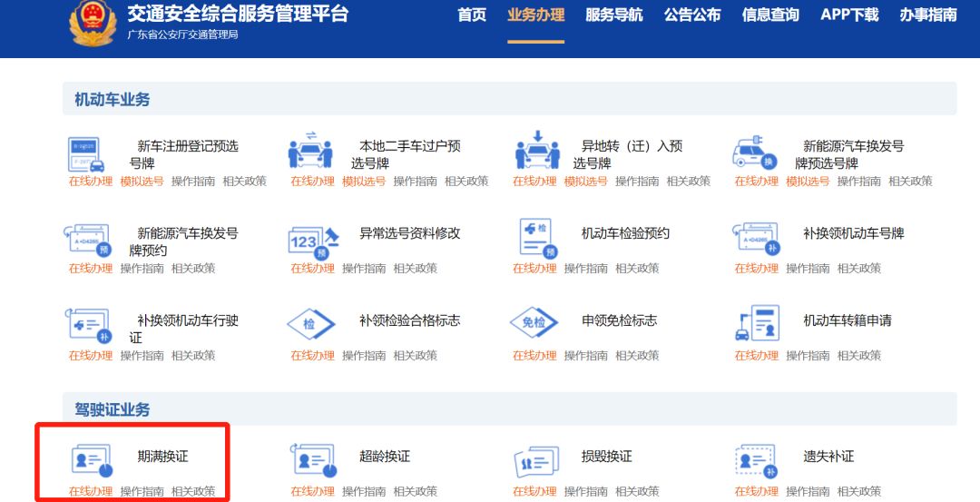Open 操作指南 under 期满换证
The height and width of the screenshot is (502, 980).
click(142, 491)
